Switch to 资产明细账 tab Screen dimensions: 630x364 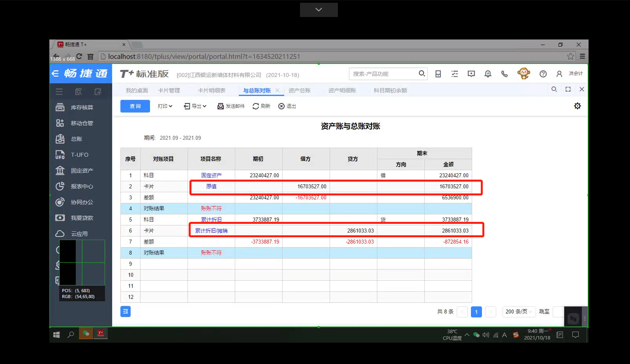pos(342,90)
